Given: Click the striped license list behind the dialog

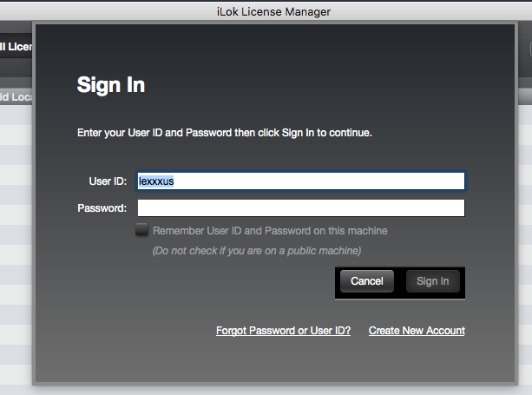Looking at the screenshot, I should (x=16, y=238).
